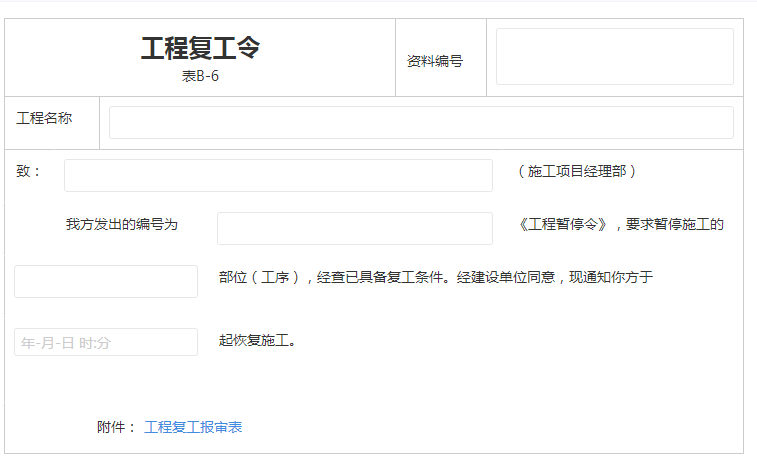Open the 年-月-日 时:分 date time field
Screen dimensions: 757x473
[106, 342]
